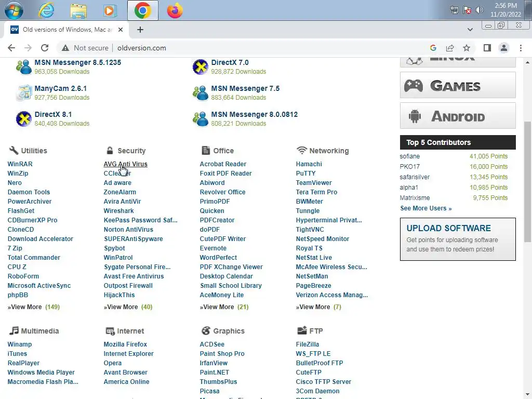This screenshot has width=532, height=399.
Task: Click the Not secure warning icon
Action: click(65, 48)
